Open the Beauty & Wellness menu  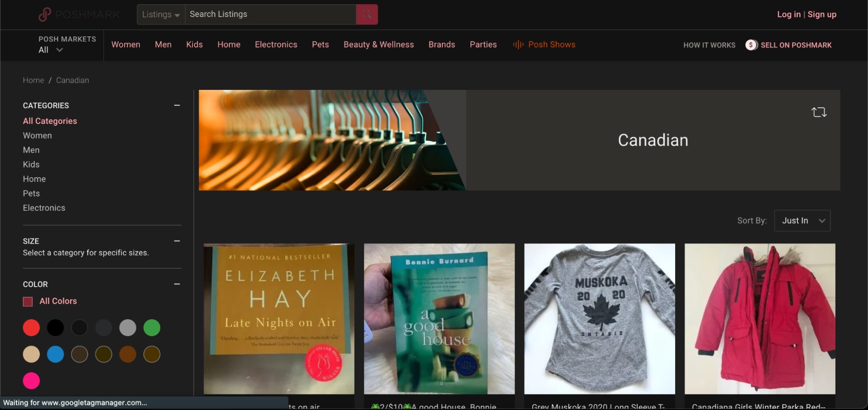click(379, 44)
